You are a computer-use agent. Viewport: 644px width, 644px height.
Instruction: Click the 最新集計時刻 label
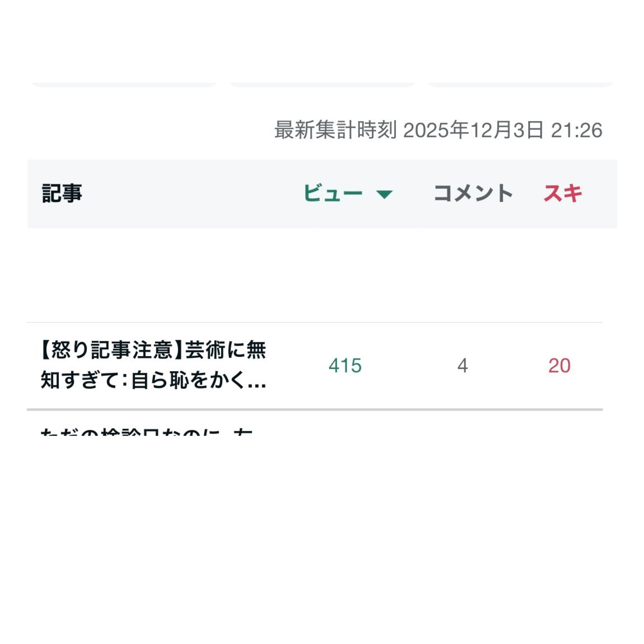tap(335, 130)
